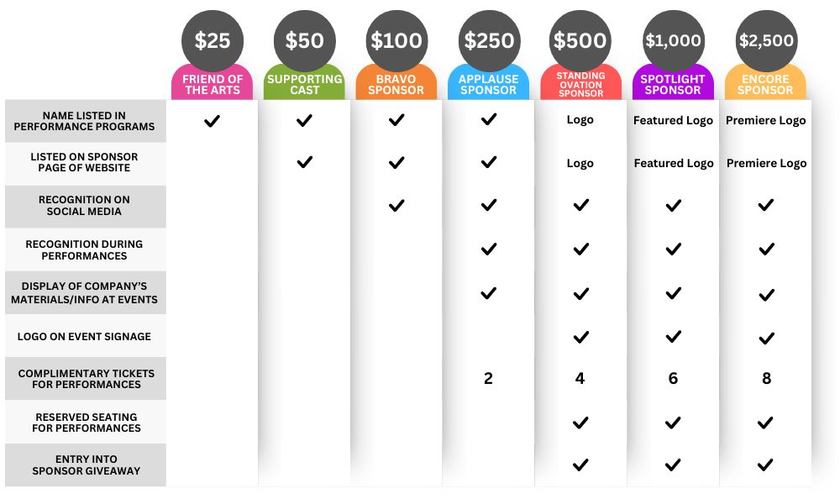The width and height of the screenshot is (840, 504).
Task: Click Supporting Cast checkmark for sponsor page listing
Action: 304,162
